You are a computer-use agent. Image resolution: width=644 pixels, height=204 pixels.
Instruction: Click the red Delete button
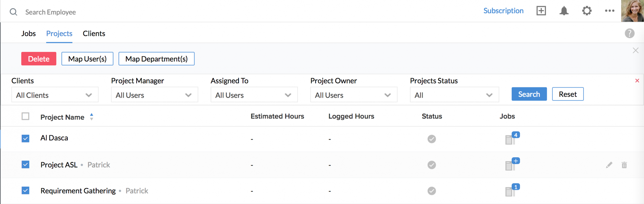point(39,59)
